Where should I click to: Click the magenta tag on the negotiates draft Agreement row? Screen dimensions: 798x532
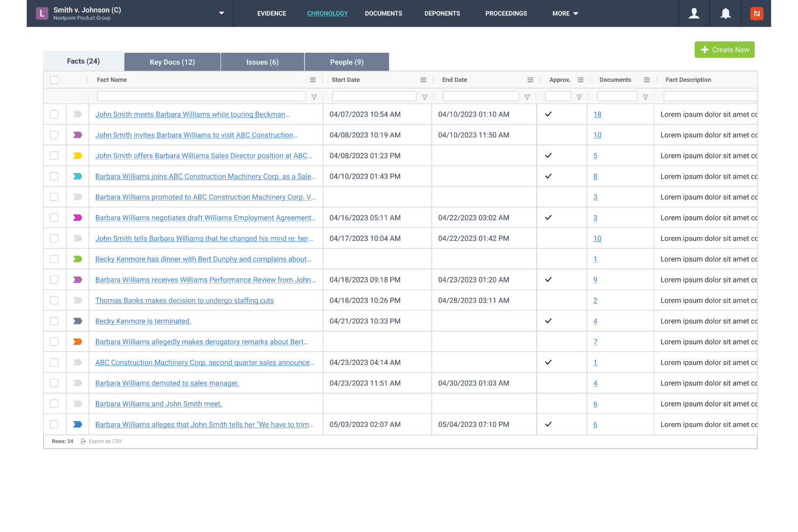coord(78,218)
